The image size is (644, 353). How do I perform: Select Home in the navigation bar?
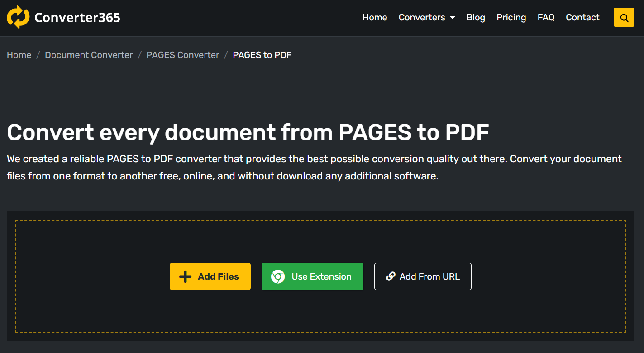click(x=375, y=17)
